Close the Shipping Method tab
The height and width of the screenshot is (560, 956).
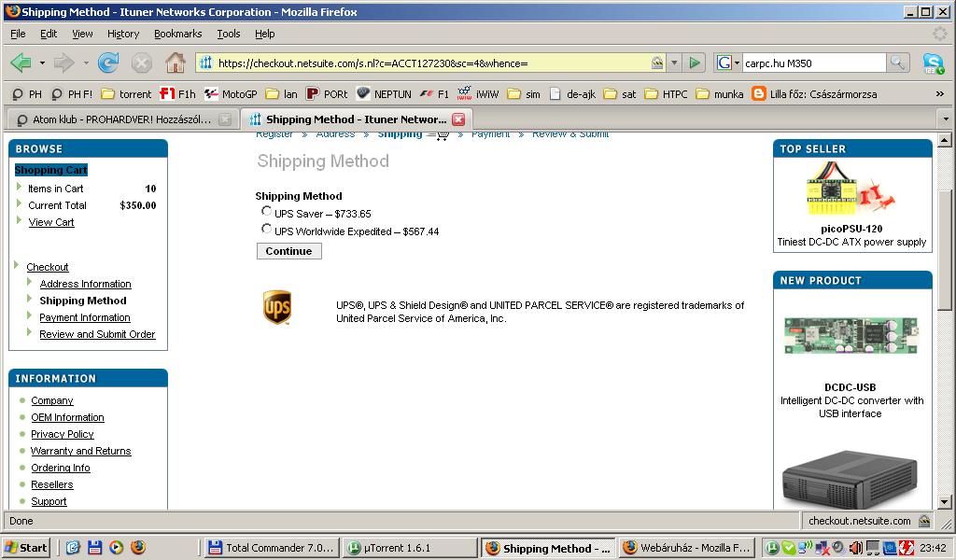458,119
